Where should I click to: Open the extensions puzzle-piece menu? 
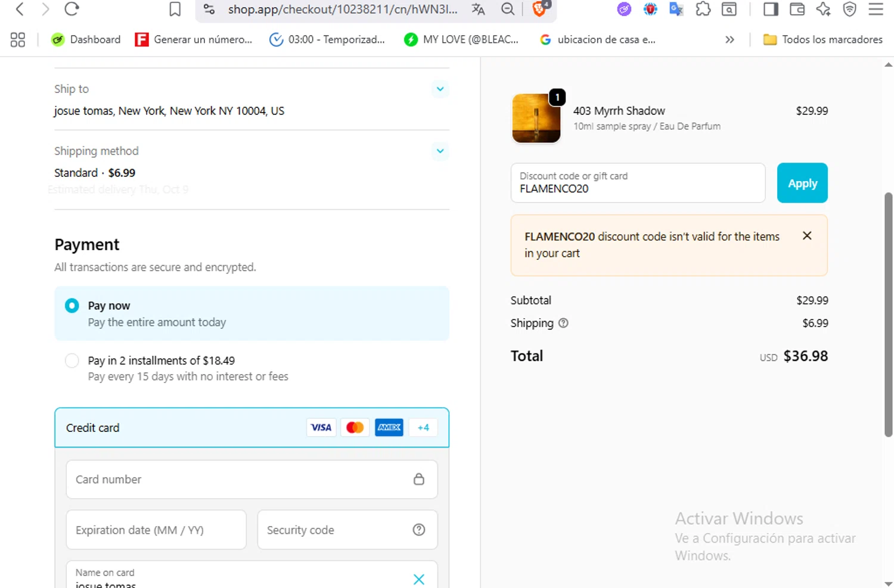click(703, 9)
